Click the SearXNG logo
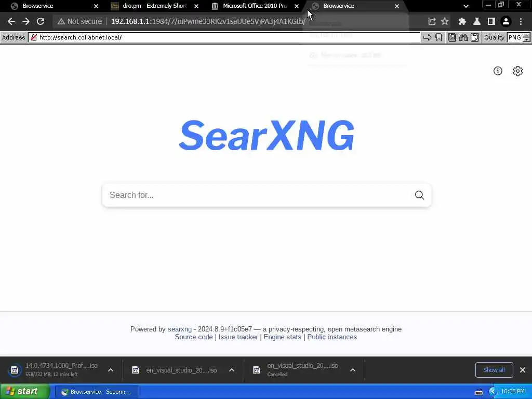The image size is (532, 399). pos(267,135)
